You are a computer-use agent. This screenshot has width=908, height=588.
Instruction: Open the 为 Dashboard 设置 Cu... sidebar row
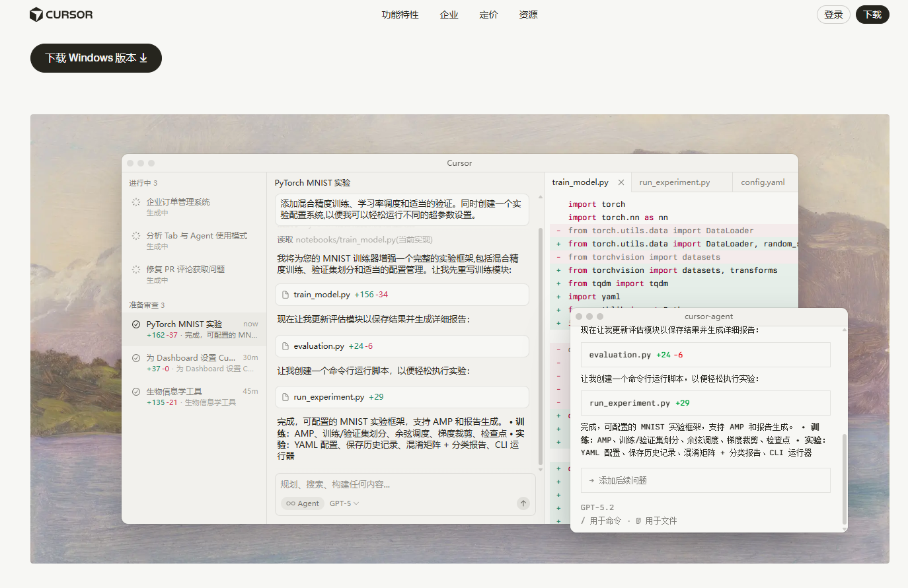194,363
